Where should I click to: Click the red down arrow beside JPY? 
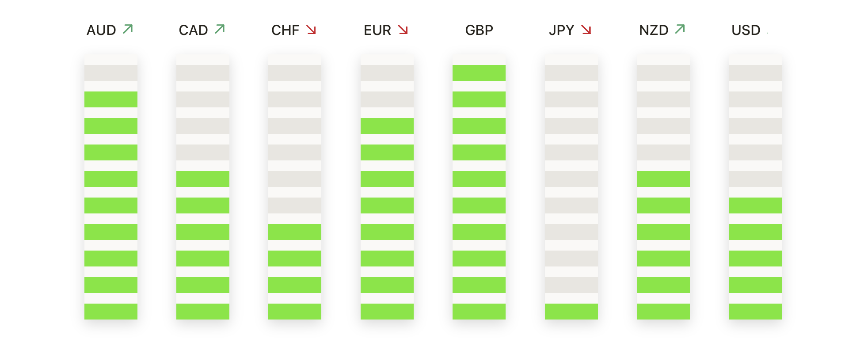click(586, 30)
